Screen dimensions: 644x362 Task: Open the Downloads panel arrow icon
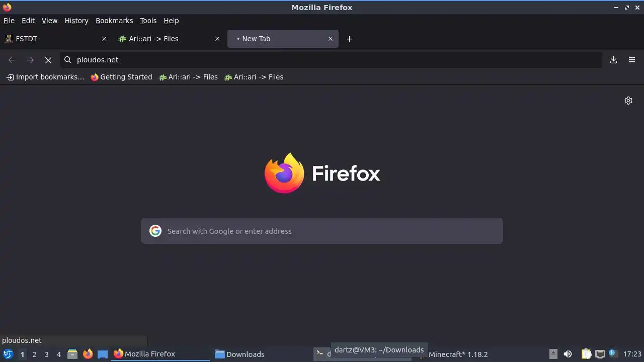click(x=613, y=60)
